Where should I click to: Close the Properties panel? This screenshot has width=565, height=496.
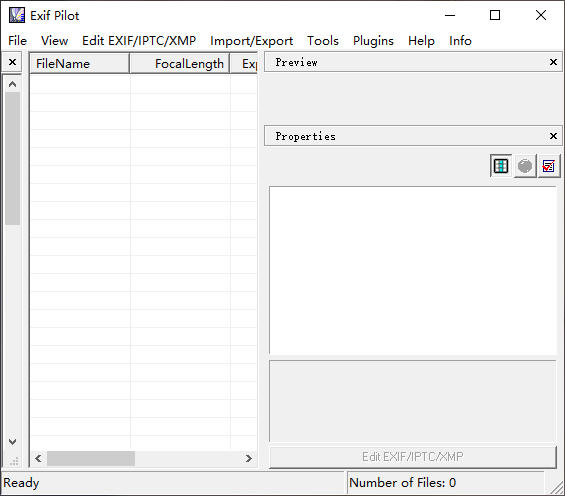pos(553,136)
